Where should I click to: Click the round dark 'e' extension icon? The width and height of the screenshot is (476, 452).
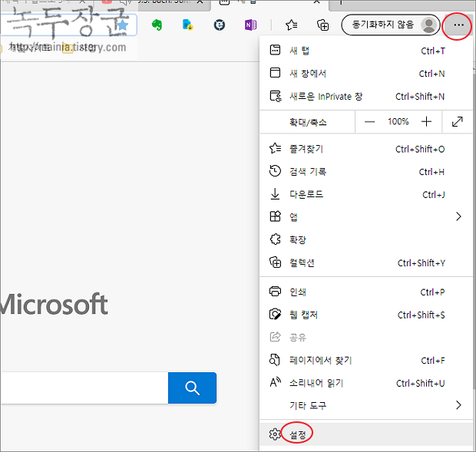pos(219,25)
